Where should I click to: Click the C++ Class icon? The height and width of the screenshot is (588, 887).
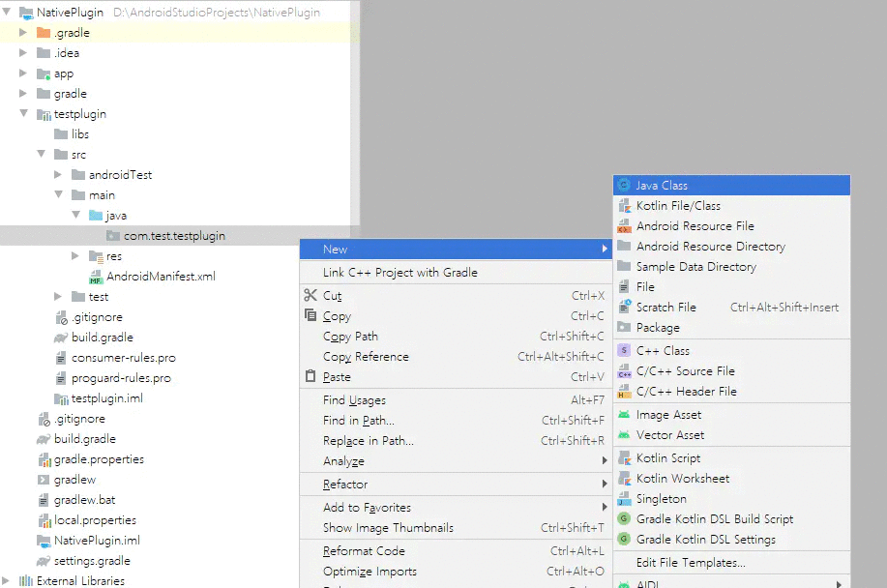pos(624,351)
